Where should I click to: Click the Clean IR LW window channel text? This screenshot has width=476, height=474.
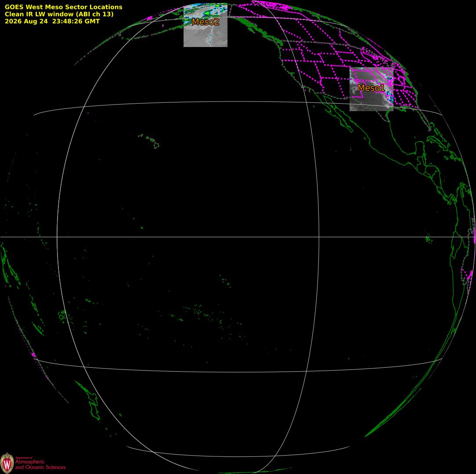coord(59,14)
